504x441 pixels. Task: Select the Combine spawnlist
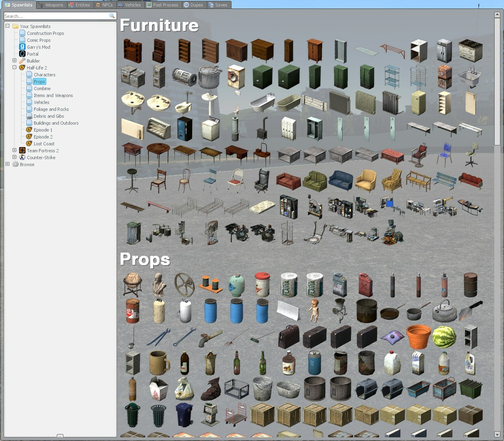42,89
